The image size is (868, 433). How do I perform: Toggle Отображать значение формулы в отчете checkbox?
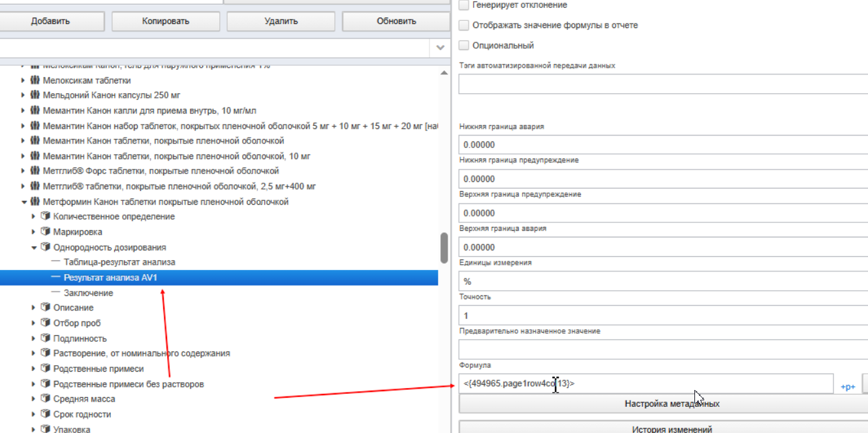point(464,25)
